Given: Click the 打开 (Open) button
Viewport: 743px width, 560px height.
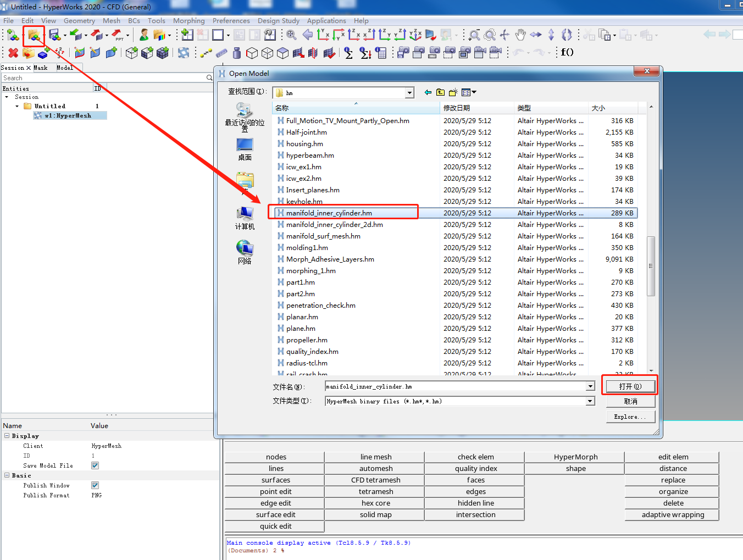Looking at the screenshot, I should tap(630, 386).
